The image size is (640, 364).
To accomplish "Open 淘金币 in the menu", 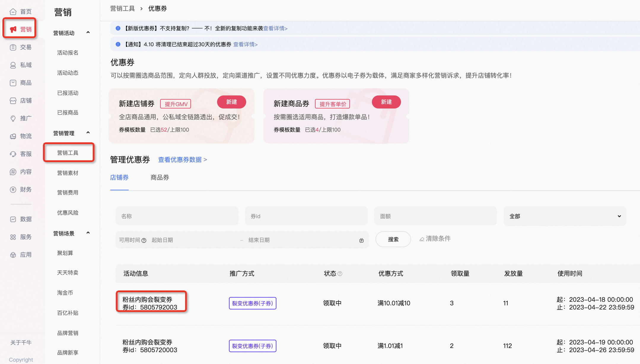I will click(x=65, y=293).
